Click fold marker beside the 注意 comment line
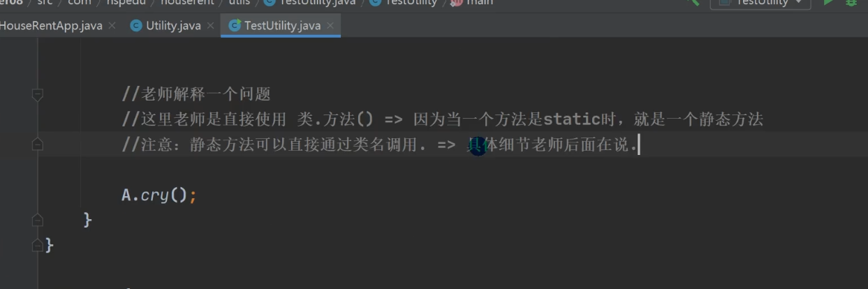 point(38,144)
